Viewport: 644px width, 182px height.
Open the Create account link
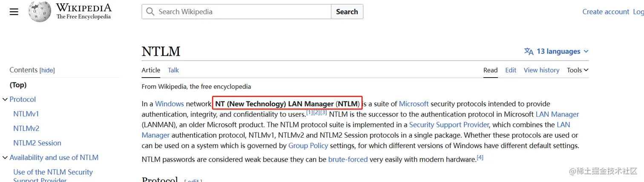(x=606, y=12)
